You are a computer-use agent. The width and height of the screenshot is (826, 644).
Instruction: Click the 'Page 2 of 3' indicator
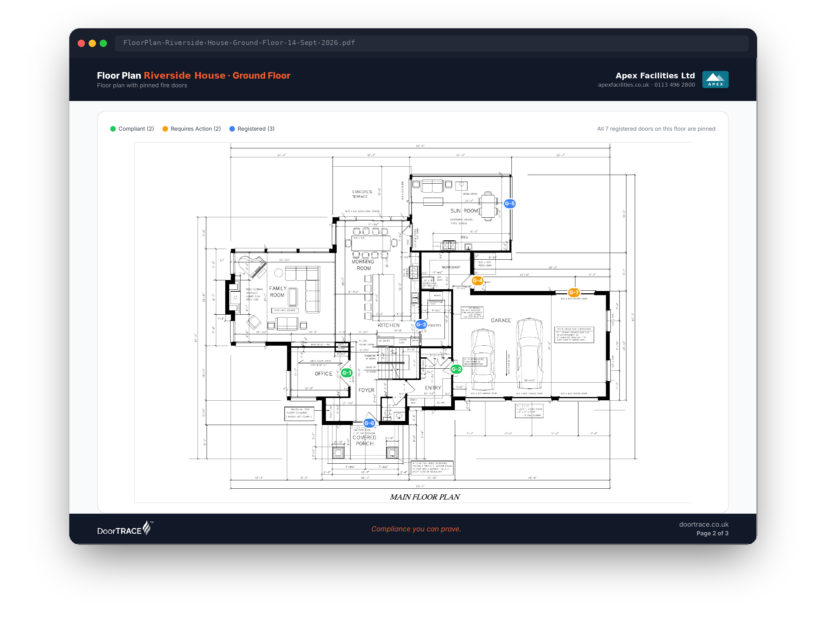coord(712,533)
